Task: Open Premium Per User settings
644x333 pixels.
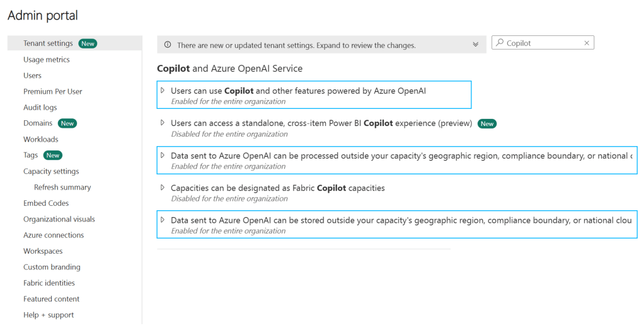Action: (x=53, y=91)
